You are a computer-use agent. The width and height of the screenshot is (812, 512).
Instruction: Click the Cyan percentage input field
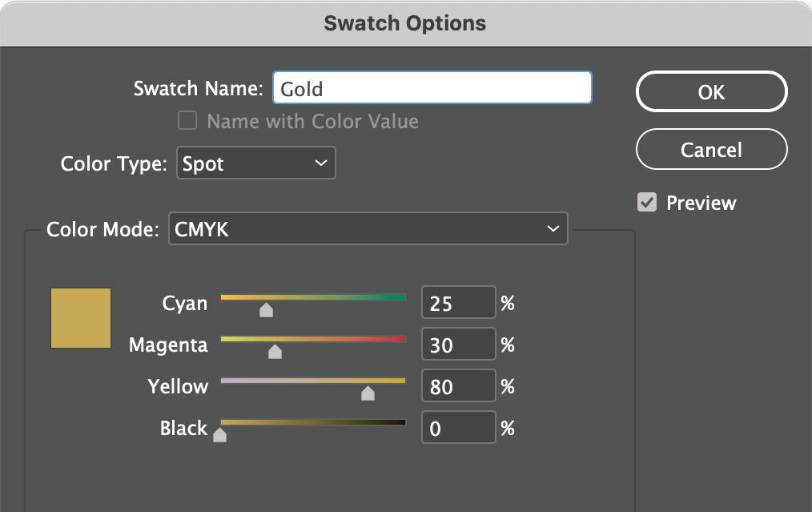pos(458,304)
